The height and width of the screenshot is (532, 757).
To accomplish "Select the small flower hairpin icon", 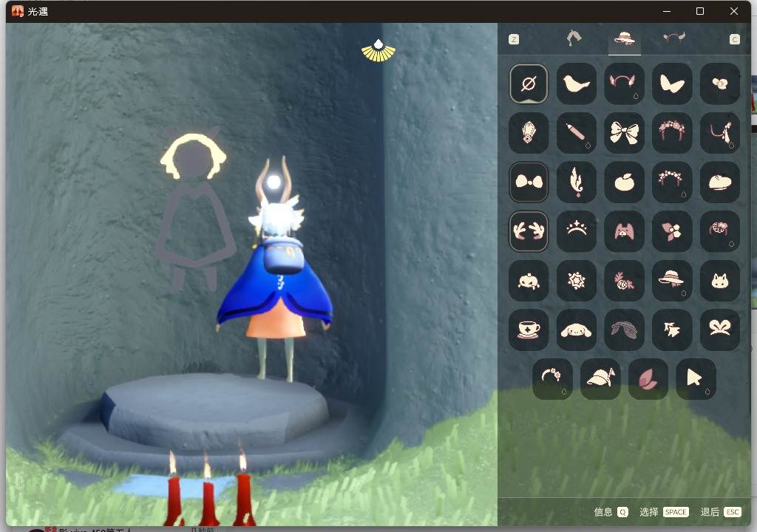I will (720, 83).
